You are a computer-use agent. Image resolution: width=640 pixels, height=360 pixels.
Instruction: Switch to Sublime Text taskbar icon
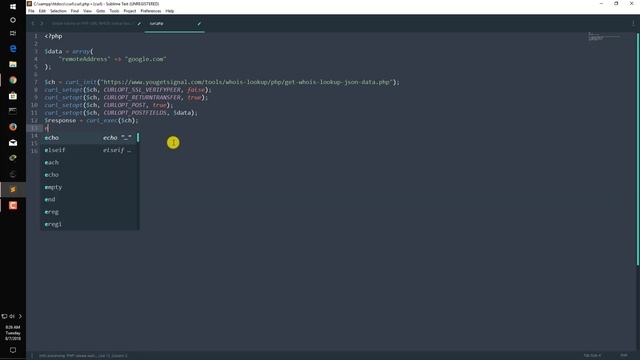point(13,189)
